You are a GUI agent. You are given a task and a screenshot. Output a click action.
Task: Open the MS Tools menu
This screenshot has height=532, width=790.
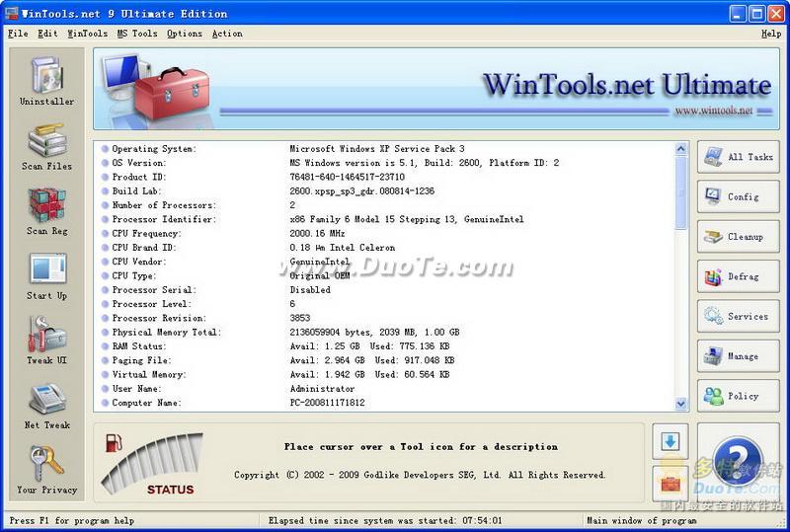click(x=136, y=34)
